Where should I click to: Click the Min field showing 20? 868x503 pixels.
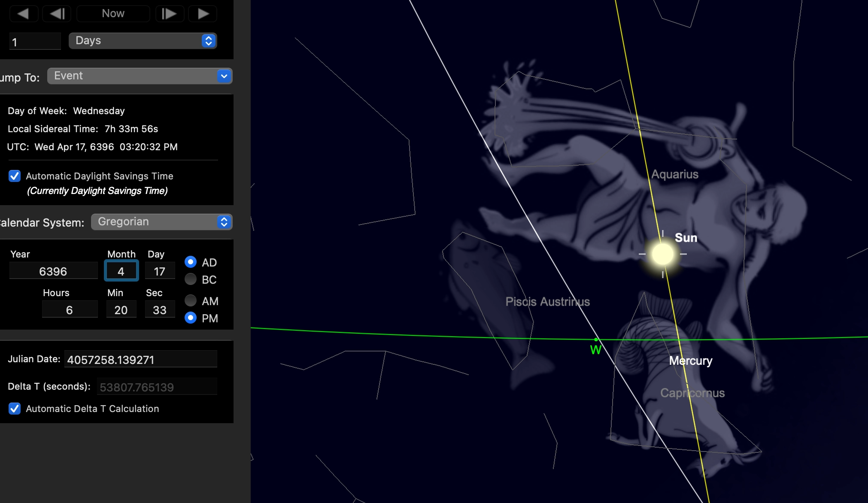pyautogui.click(x=121, y=310)
